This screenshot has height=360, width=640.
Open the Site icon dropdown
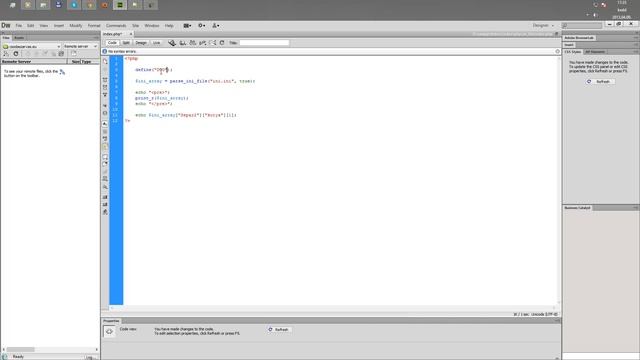216,26
